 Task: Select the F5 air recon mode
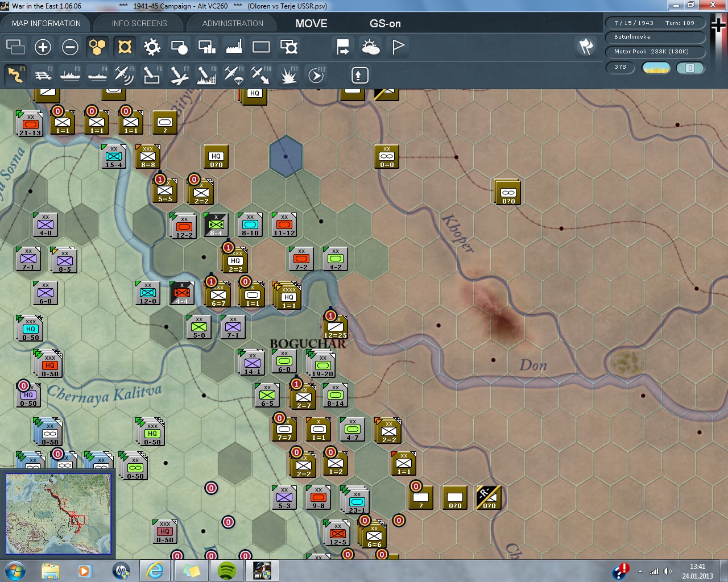(x=125, y=74)
